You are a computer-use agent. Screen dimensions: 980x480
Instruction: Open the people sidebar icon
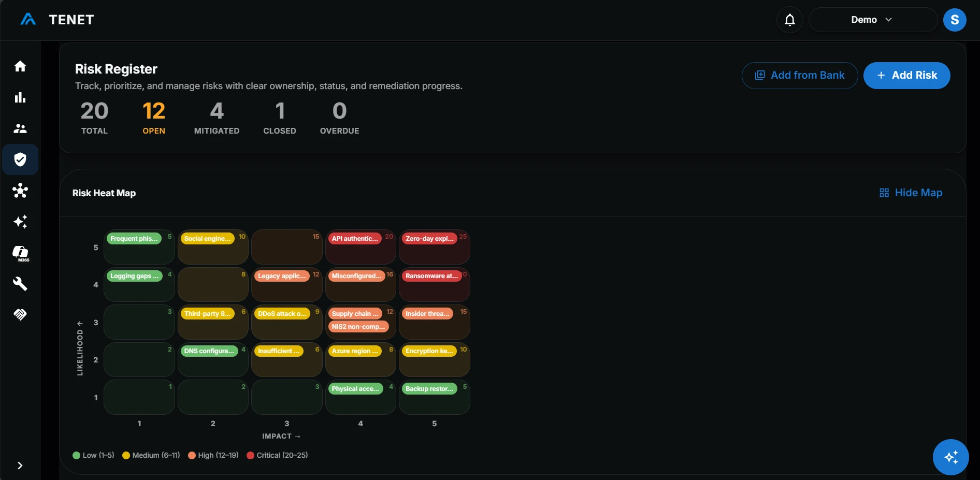pyautogui.click(x=20, y=128)
